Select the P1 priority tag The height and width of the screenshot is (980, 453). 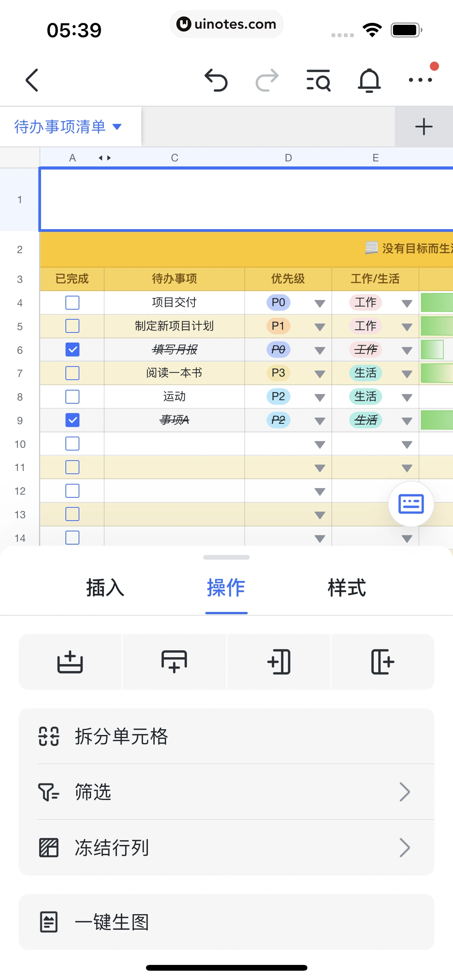(278, 326)
